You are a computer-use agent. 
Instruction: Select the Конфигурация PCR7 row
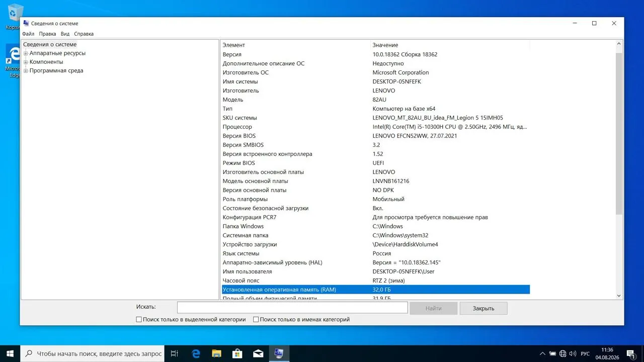[376, 217]
